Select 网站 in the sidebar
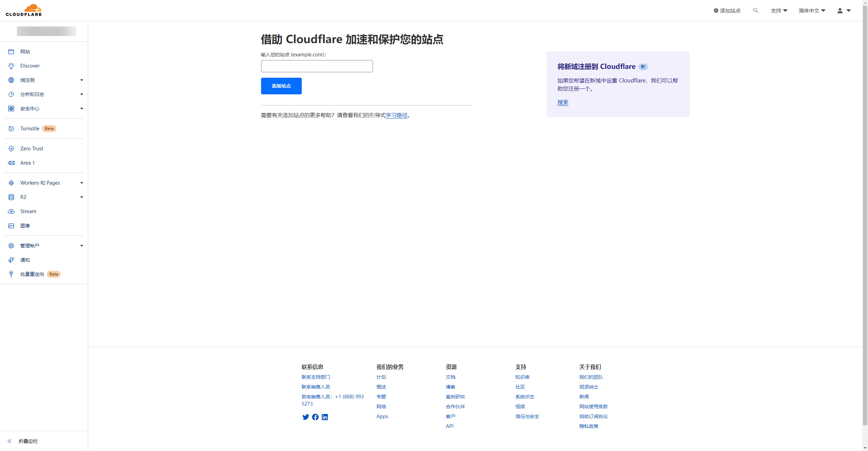This screenshot has width=868, height=451. [x=25, y=52]
